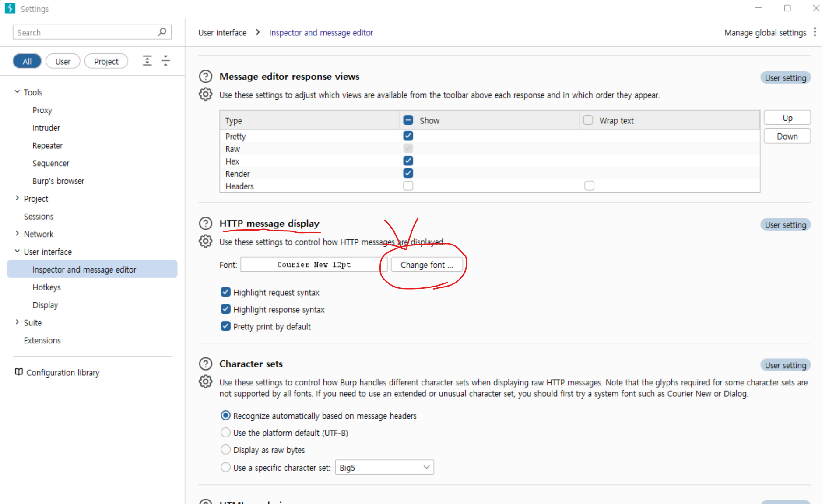
Task: Click the Type column header
Action: point(309,120)
